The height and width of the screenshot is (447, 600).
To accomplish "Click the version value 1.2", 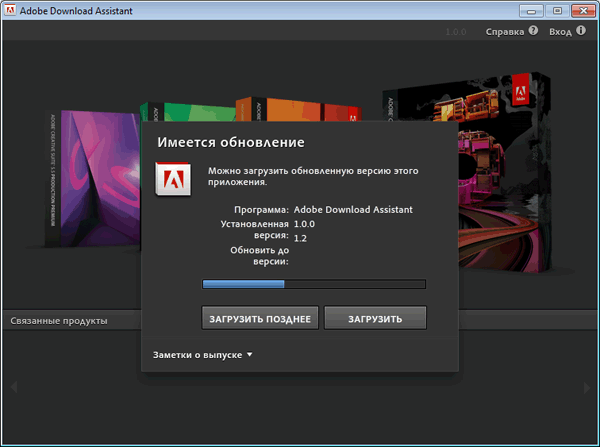I will pyautogui.click(x=300, y=238).
